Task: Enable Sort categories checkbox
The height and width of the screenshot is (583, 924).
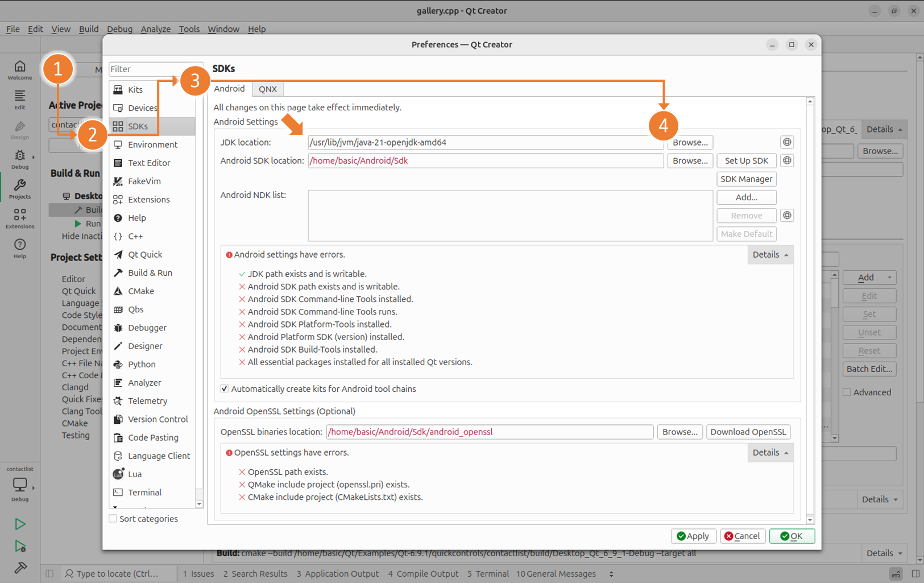Action: click(113, 519)
